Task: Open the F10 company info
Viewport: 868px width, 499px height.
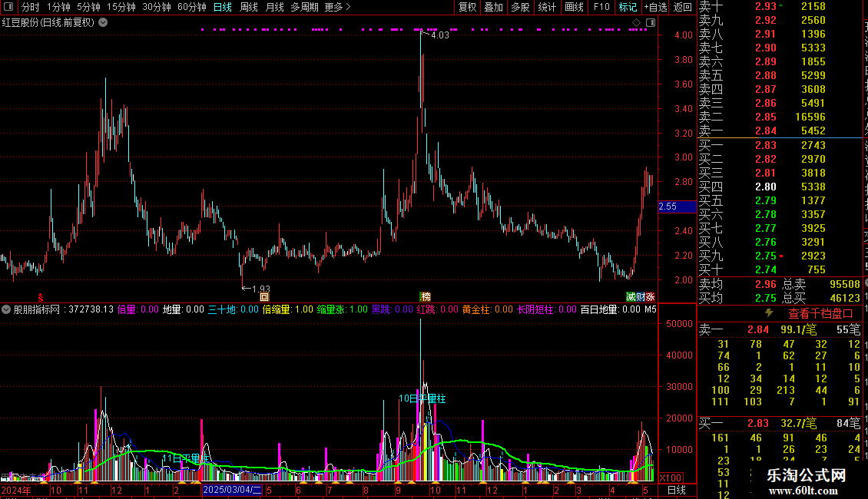Action: point(601,7)
